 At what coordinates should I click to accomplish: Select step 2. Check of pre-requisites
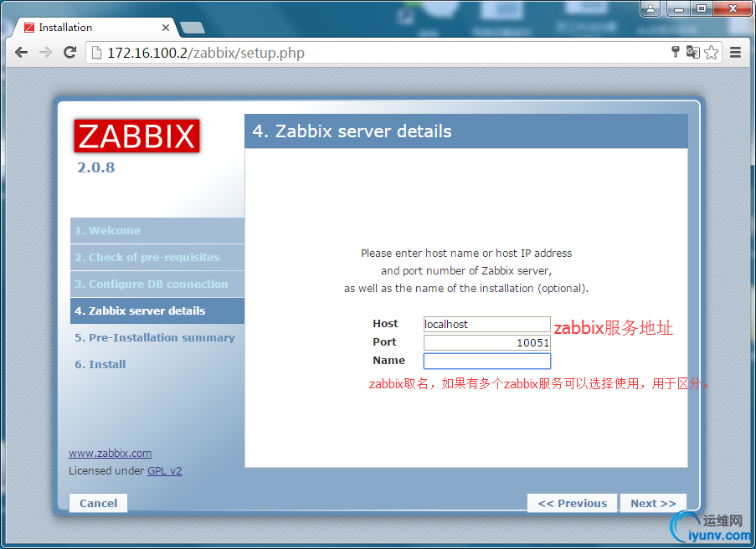[157, 258]
